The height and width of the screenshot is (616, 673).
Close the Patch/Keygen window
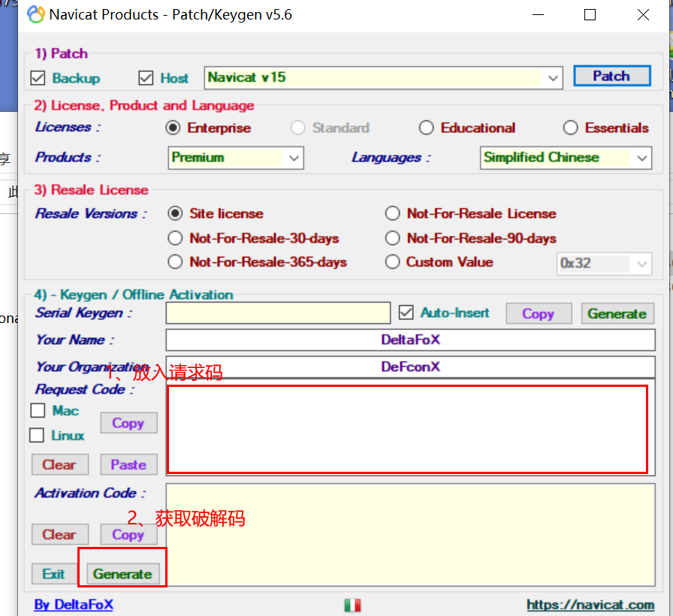643,14
